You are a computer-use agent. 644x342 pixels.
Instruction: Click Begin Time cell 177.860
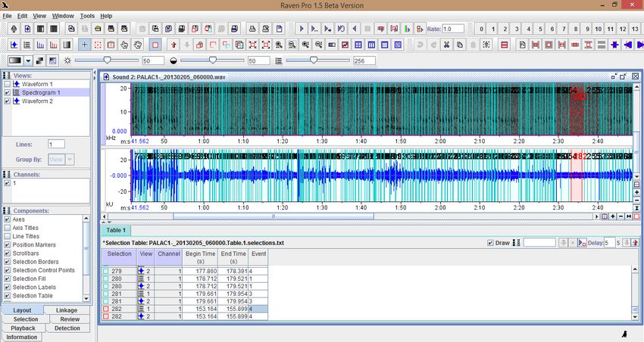[200, 271]
